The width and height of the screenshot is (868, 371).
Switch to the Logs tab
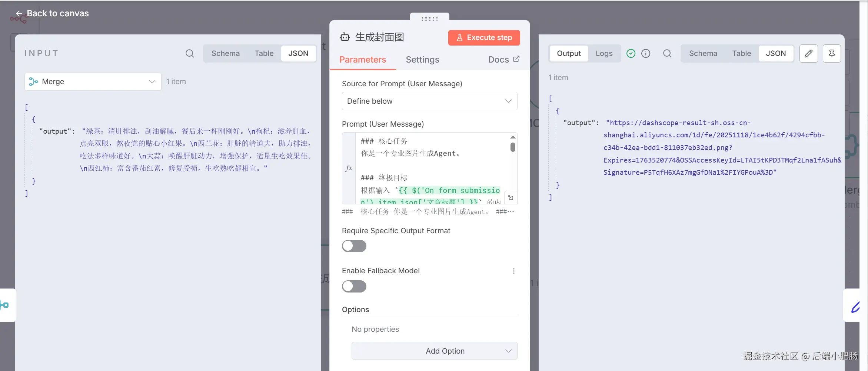(x=604, y=53)
